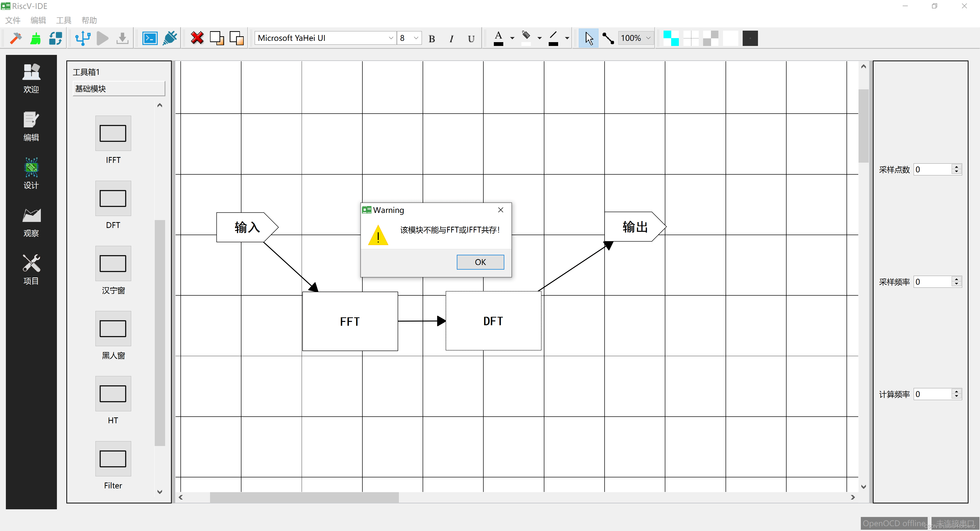The width and height of the screenshot is (980, 531).
Task: Close the Warning dialog with X
Action: 501,210
